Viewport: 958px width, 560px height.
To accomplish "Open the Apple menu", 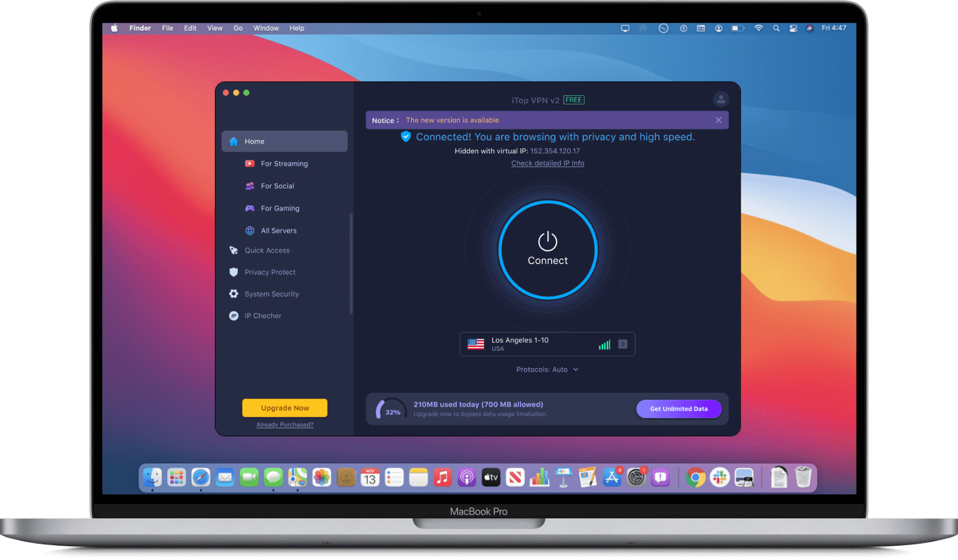I will pos(114,28).
